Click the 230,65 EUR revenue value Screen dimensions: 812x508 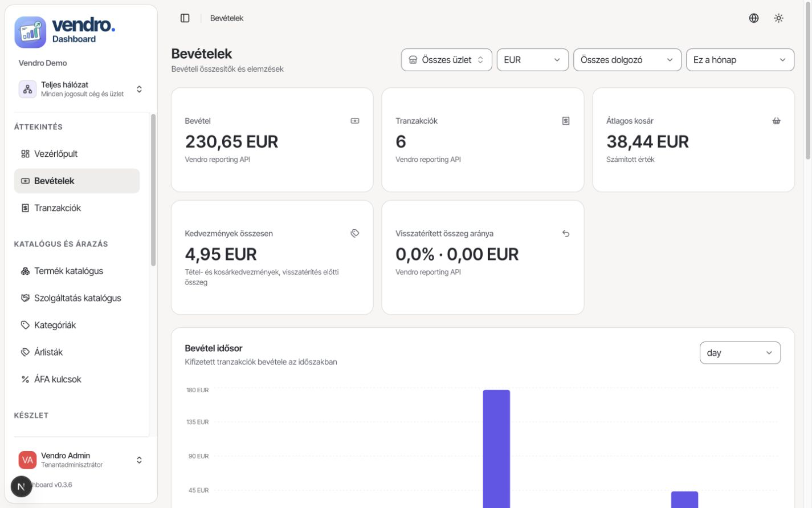[x=231, y=141]
